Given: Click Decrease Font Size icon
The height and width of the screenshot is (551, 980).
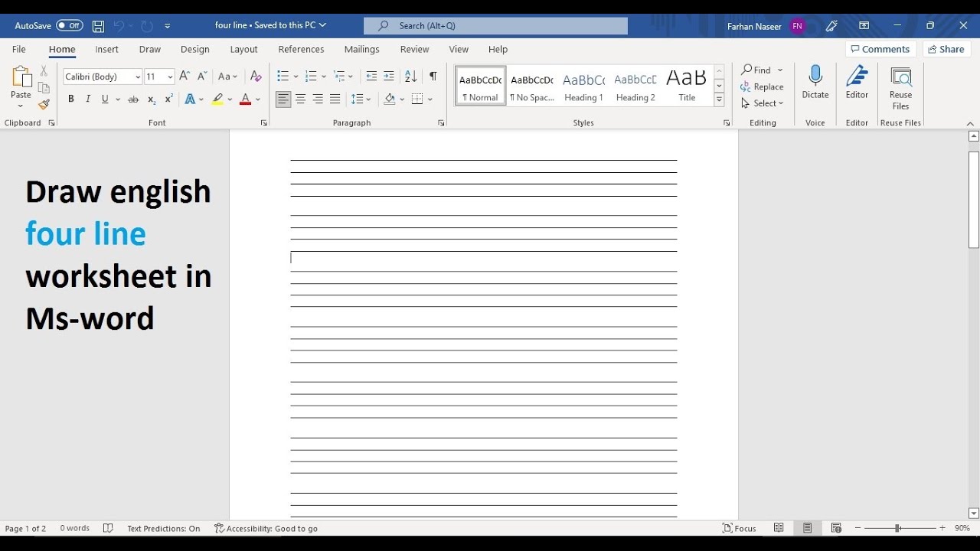Looking at the screenshot, I should (202, 77).
